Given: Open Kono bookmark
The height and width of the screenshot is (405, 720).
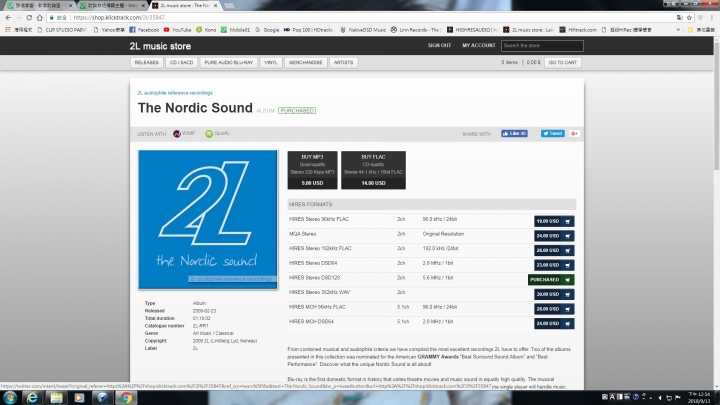Looking at the screenshot, I should click(x=206, y=29).
